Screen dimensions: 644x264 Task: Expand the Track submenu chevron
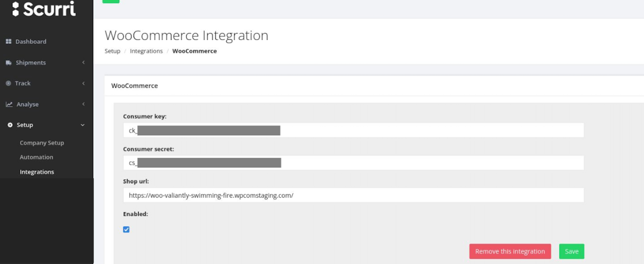[83, 83]
